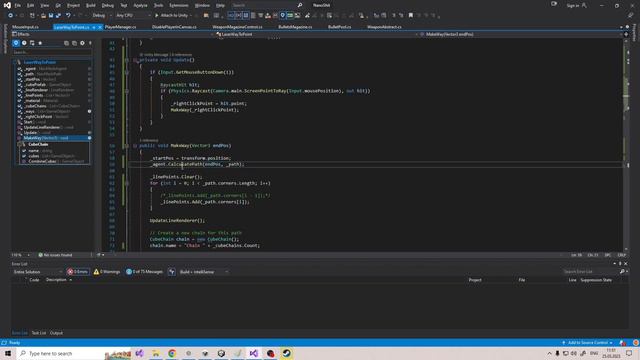Collapse the LaserWayToPoint tree node

15,62
